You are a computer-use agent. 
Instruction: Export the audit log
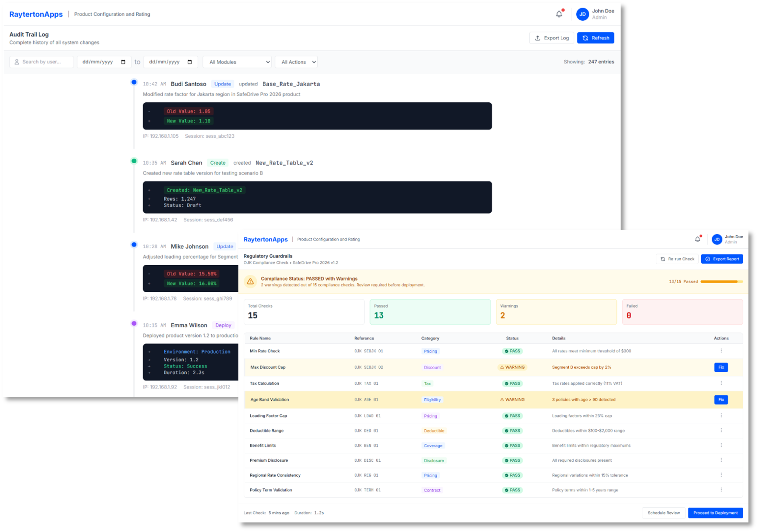pos(551,38)
